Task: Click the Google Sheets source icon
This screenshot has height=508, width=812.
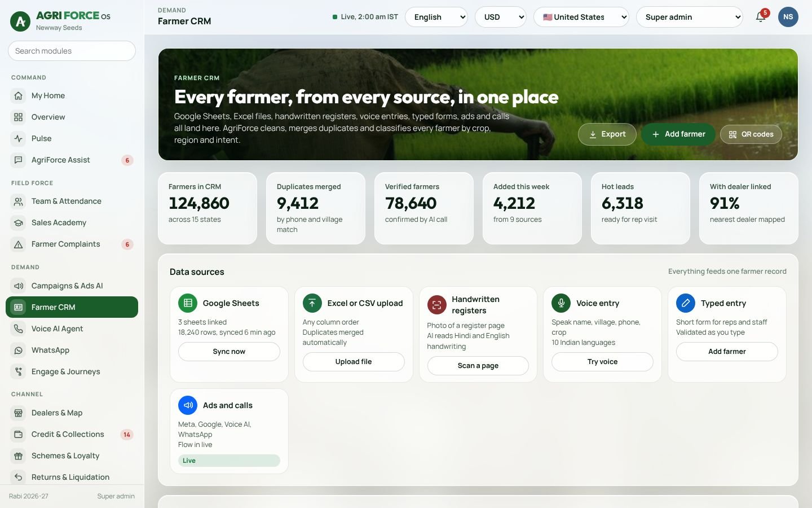Action: [x=188, y=303]
